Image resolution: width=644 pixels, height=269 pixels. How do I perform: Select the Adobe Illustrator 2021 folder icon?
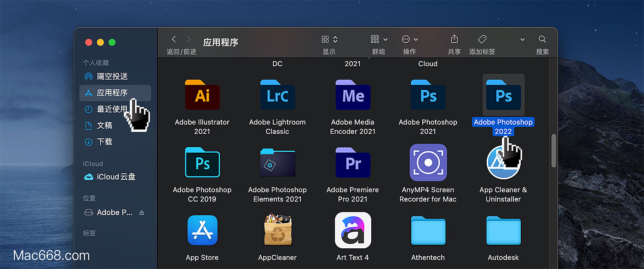point(202,95)
